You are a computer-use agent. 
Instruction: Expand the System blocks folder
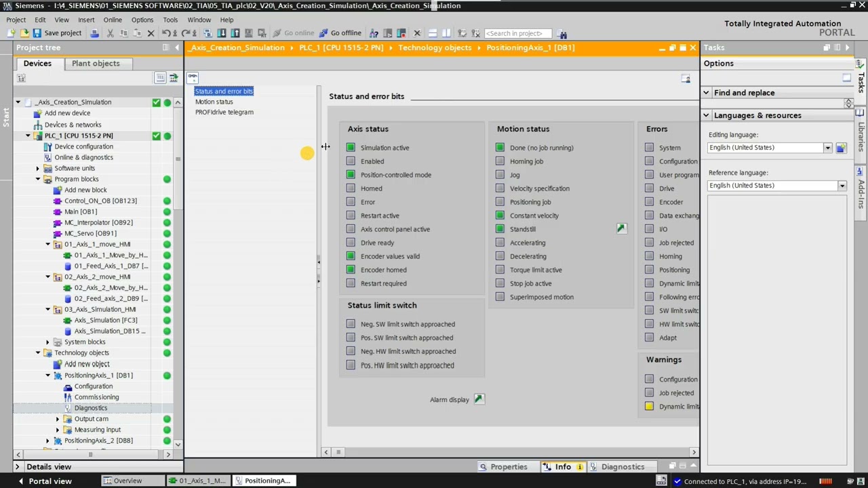pyautogui.click(x=48, y=342)
